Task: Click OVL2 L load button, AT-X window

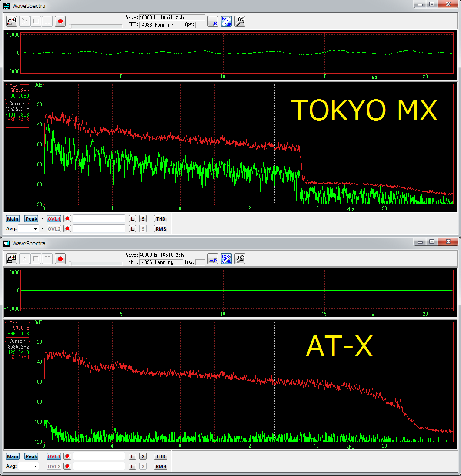Action: (x=132, y=466)
